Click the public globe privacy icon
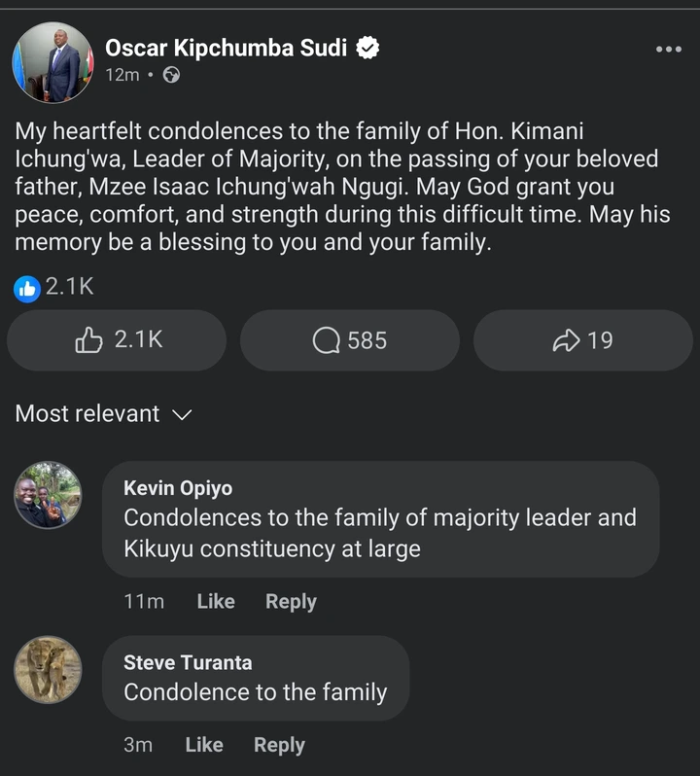This screenshot has width=700, height=776. click(x=171, y=75)
